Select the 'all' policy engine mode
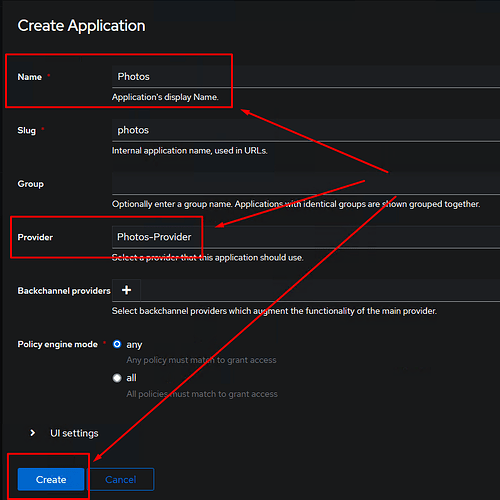The image size is (500, 500). coord(117,378)
